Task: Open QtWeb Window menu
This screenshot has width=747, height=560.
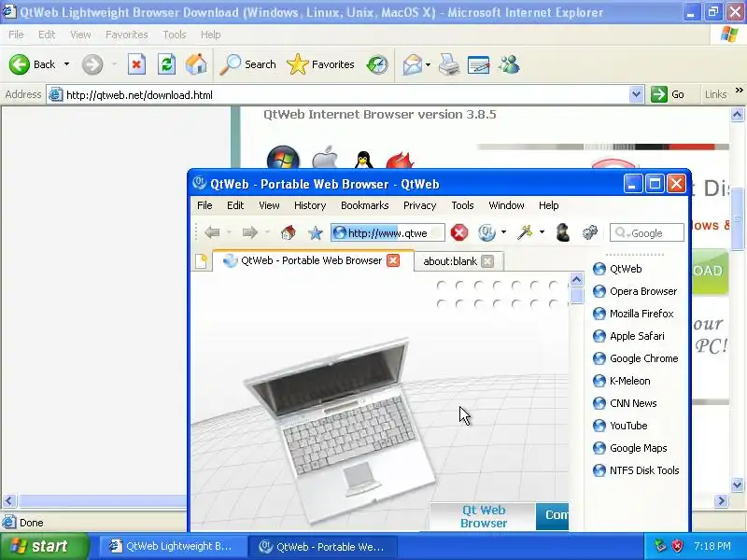Action: 506,205
